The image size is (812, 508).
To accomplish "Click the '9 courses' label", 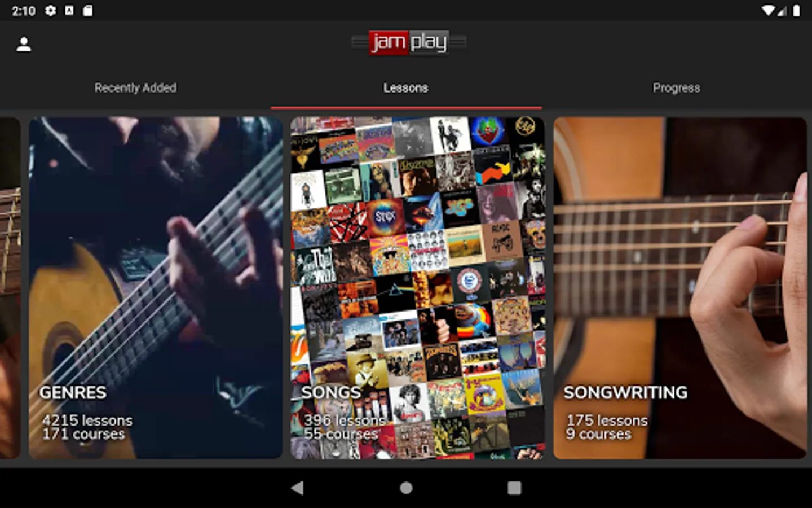I will (x=599, y=434).
